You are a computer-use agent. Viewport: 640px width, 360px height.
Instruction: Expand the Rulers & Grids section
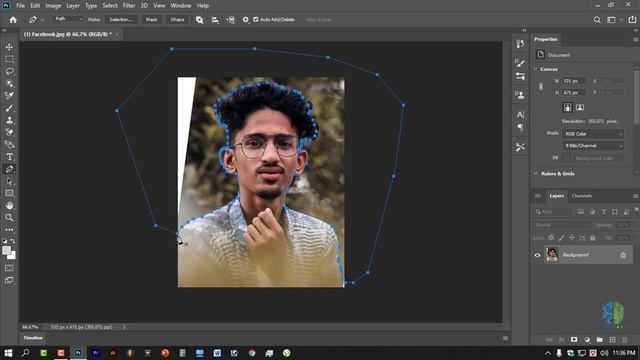click(x=535, y=173)
